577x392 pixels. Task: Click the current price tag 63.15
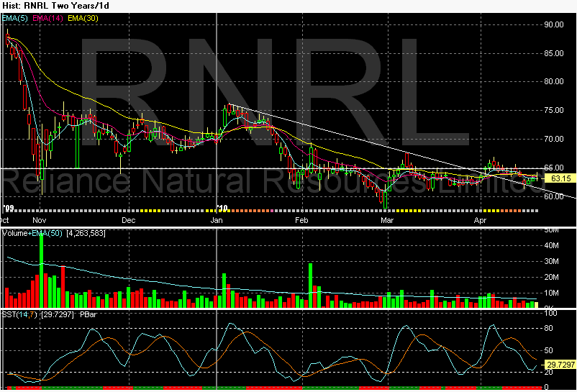[560, 178]
